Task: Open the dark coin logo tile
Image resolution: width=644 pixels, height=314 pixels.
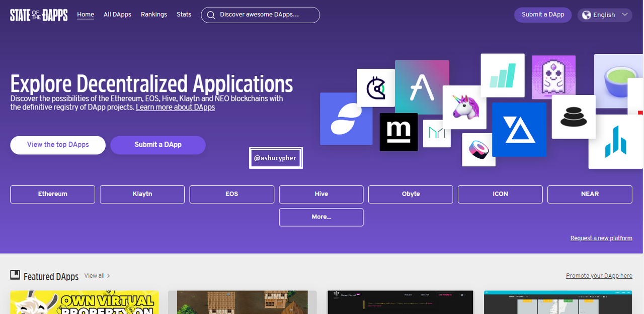Action: (x=376, y=88)
